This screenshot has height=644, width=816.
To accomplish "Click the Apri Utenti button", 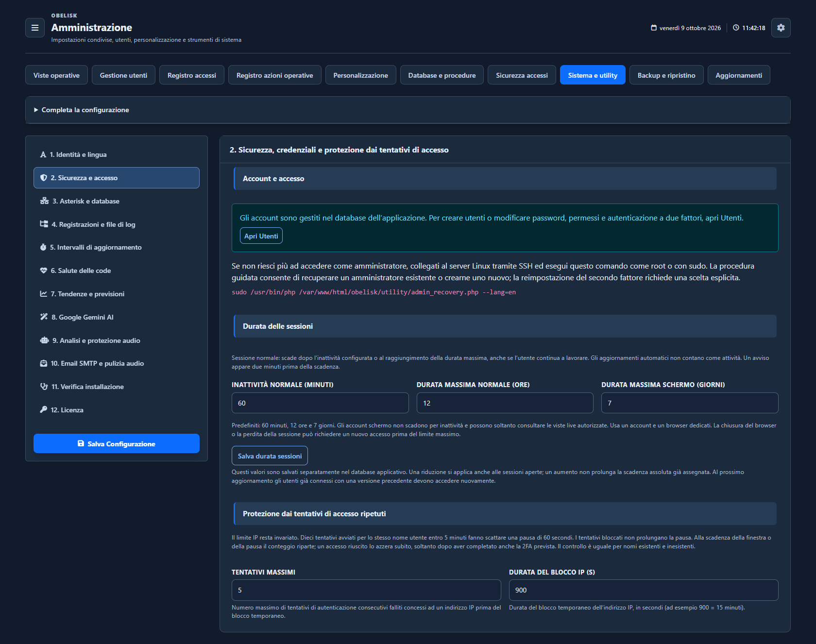I will point(261,236).
